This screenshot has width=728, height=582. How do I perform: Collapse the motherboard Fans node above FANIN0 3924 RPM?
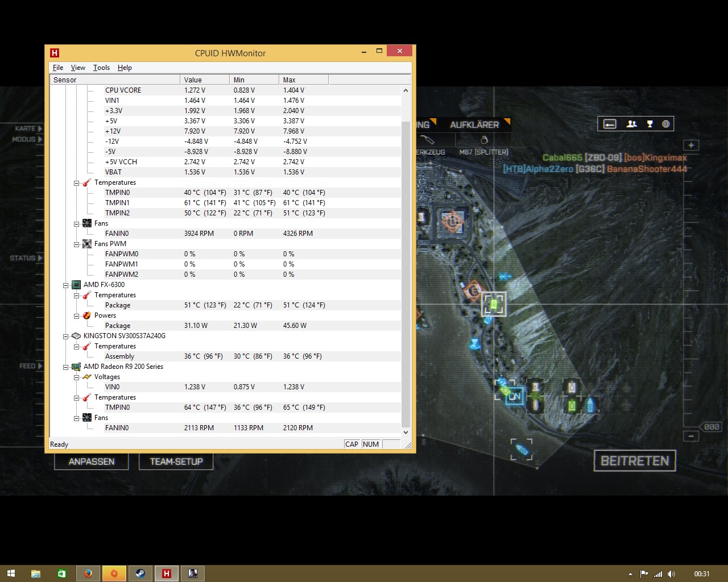pos(76,223)
